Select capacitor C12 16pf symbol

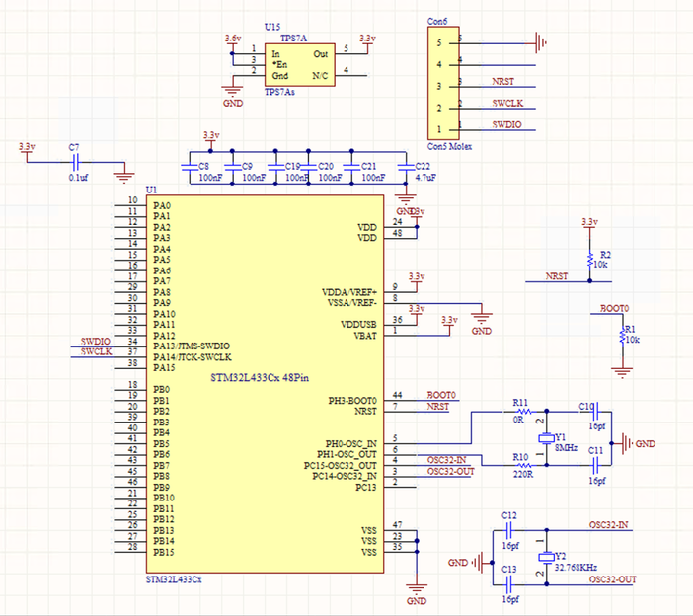coord(508,530)
